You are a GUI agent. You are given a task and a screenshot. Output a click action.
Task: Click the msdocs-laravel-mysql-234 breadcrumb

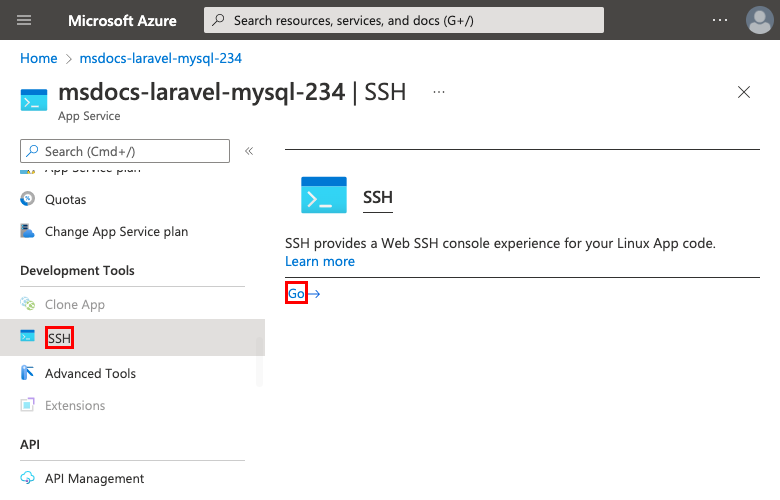(x=160, y=59)
